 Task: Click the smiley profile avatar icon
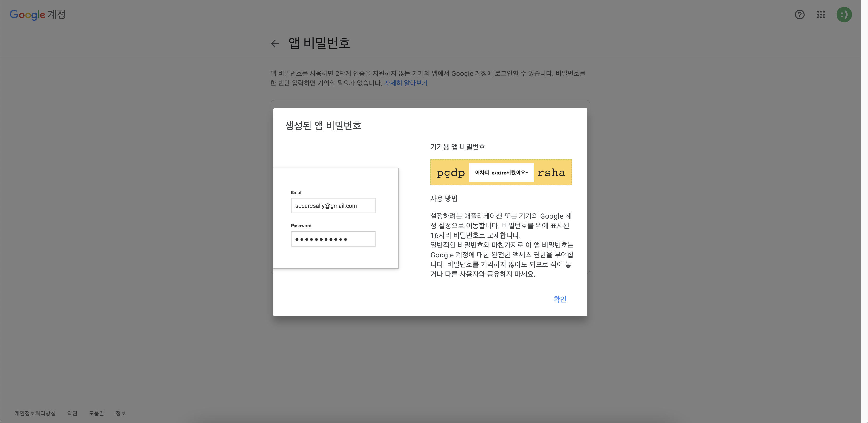[844, 15]
